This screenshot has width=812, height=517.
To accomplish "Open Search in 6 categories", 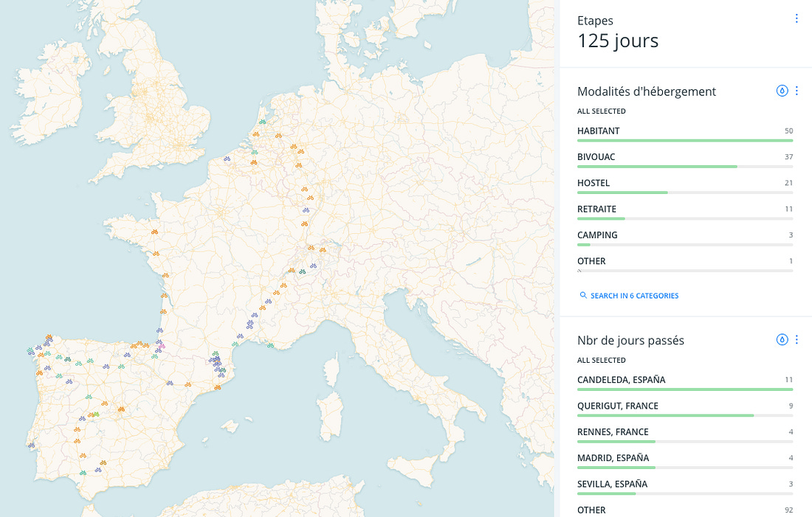I will tap(629, 296).
